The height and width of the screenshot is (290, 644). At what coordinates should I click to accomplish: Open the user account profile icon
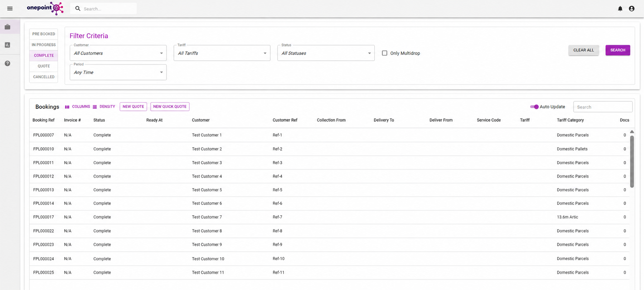pyautogui.click(x=632, y=9)
